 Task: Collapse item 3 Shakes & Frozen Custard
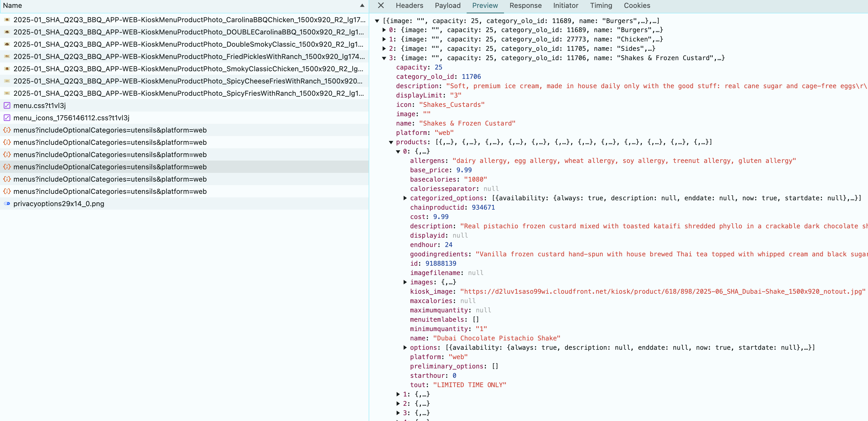click(x=384, y=58)
